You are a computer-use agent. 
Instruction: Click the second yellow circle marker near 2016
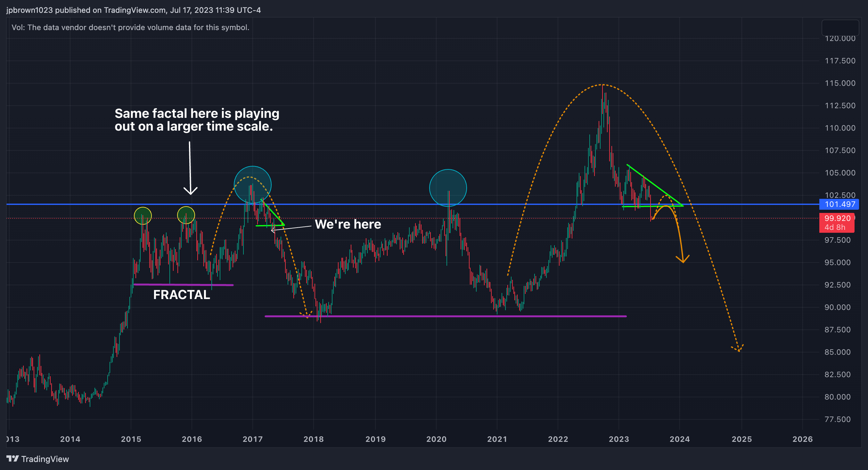pyautogui.click(x=186, y=215)
